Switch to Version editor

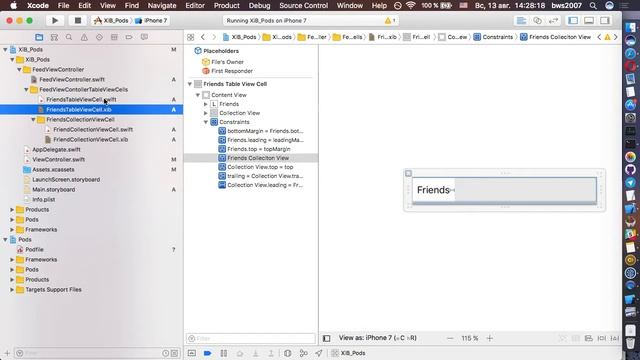point(553,20)
